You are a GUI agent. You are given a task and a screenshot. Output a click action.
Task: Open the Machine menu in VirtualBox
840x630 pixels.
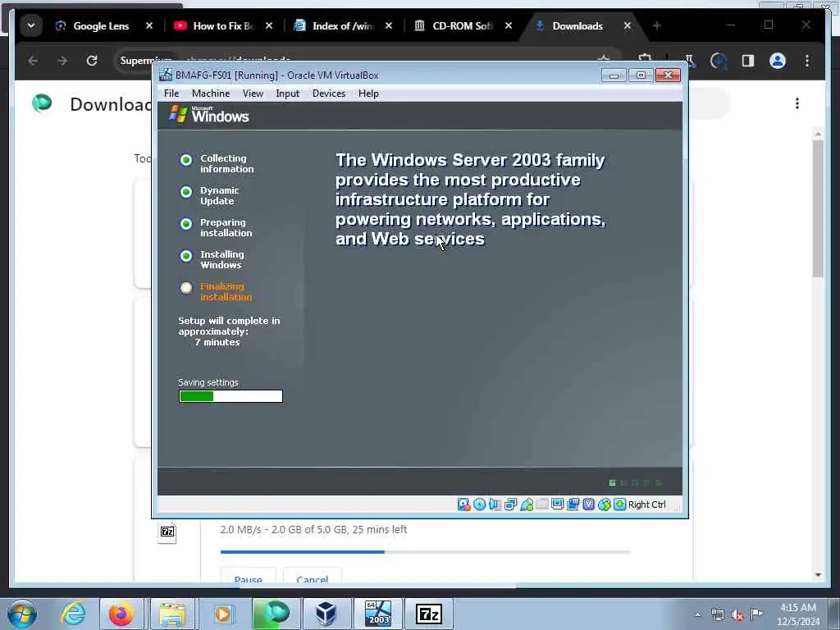[211, 94]
